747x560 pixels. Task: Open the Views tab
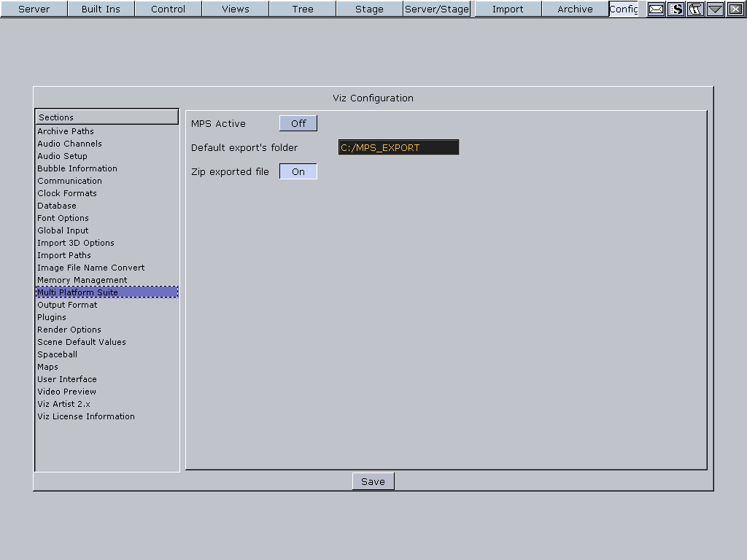click(235, 9)
